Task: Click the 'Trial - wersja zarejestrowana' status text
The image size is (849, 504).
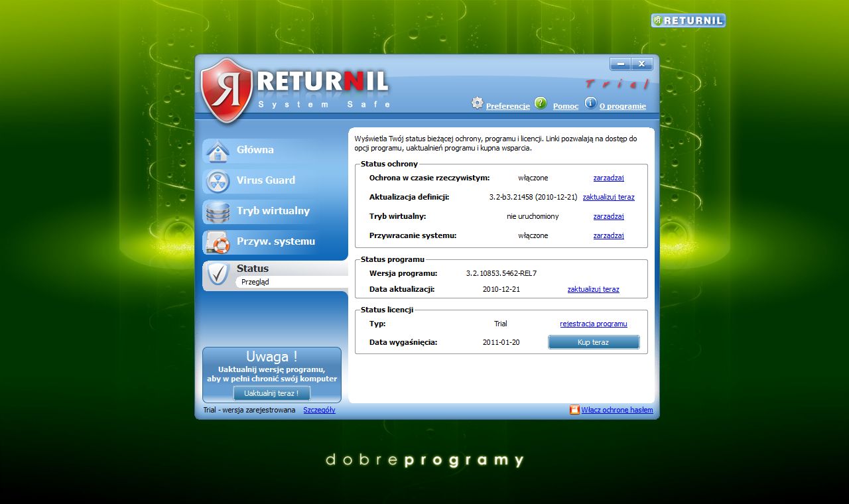Action: (x=249, y=410)
